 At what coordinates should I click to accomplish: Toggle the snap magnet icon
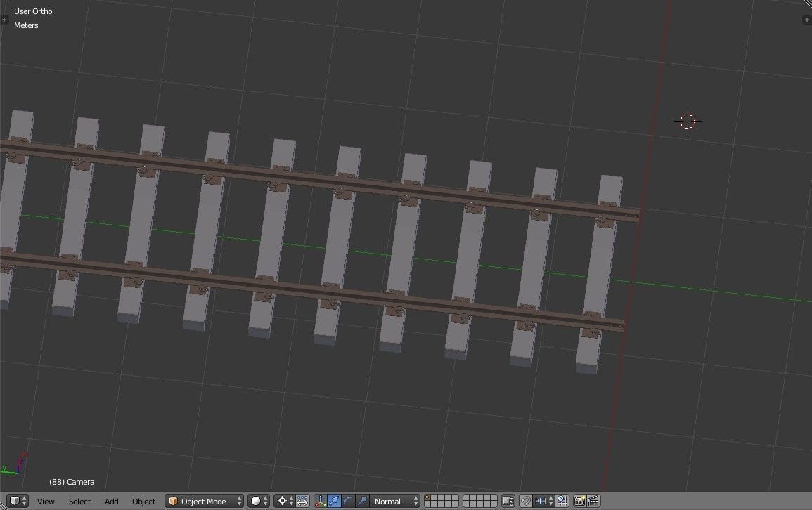click(x=526, y=501)
